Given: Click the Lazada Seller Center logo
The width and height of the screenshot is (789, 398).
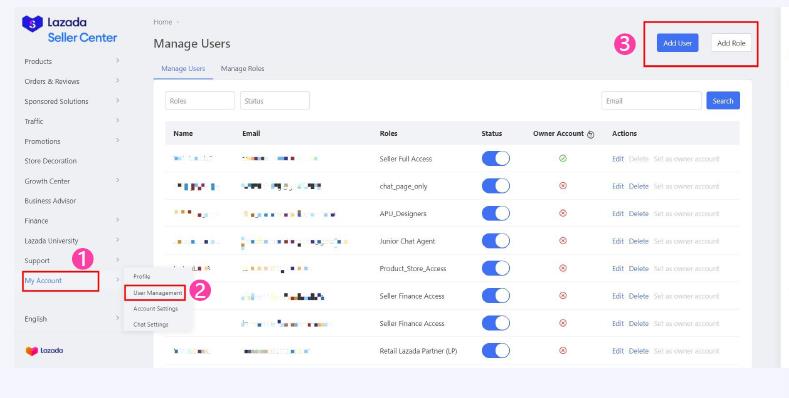Looking at the screenshot, I should [69, 30].
